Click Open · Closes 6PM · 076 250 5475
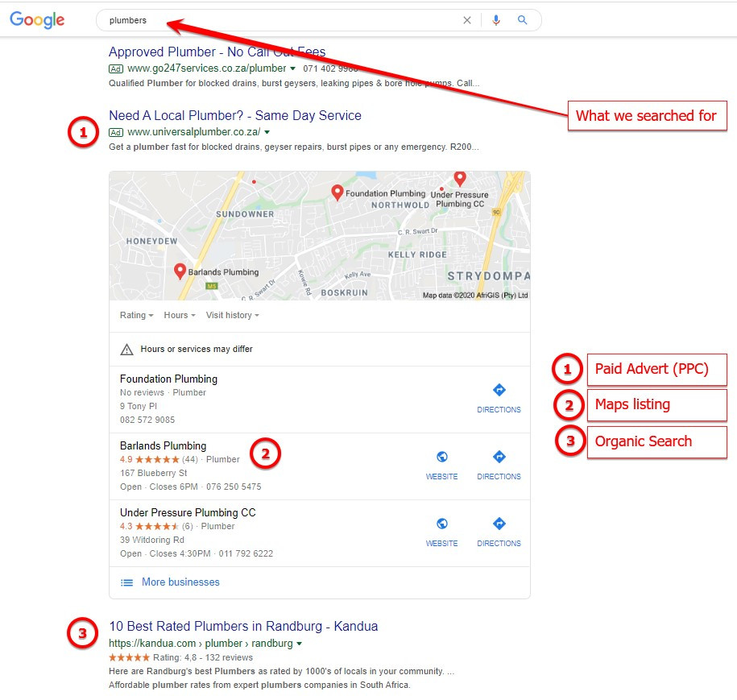Viewport: 737px width, 700px height. tap(190, 487)
